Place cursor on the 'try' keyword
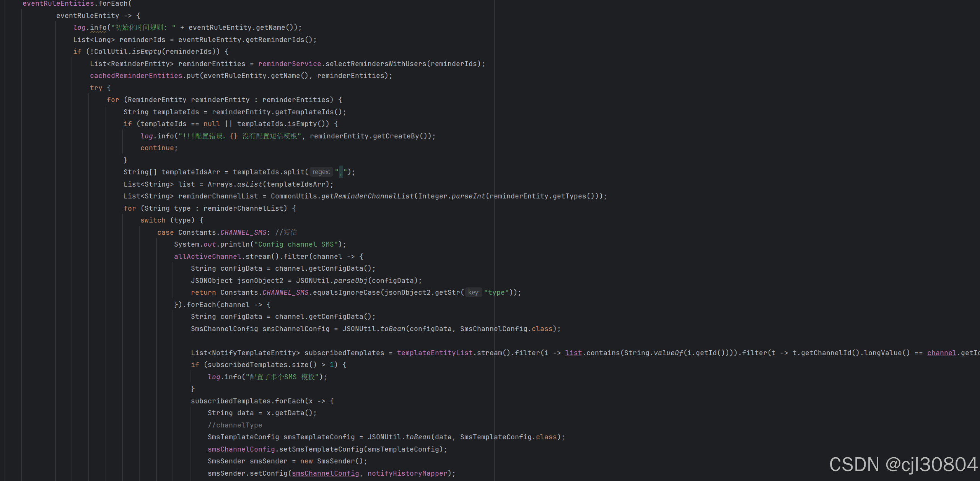Screen dimensions: 980x481 click(96, 88)
